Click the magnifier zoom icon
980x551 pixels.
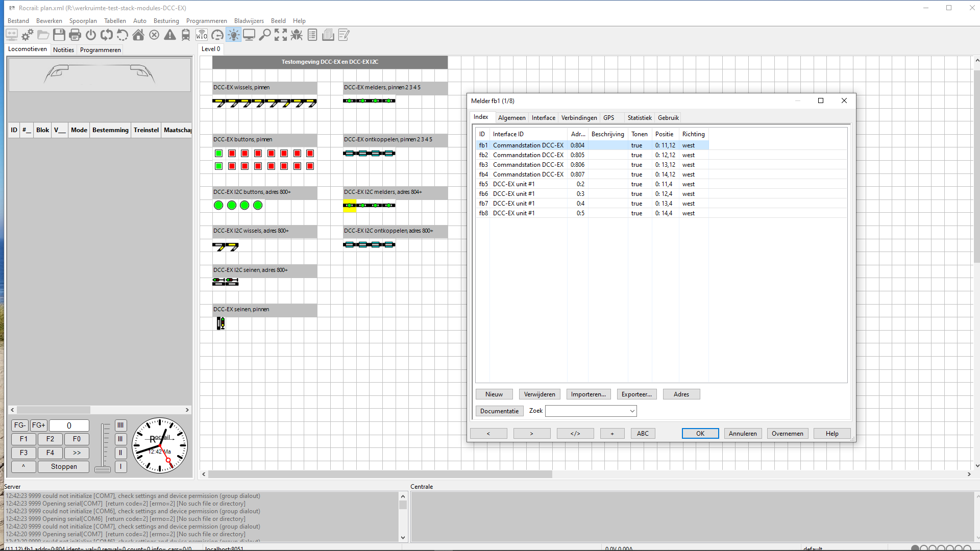point(265,35)
